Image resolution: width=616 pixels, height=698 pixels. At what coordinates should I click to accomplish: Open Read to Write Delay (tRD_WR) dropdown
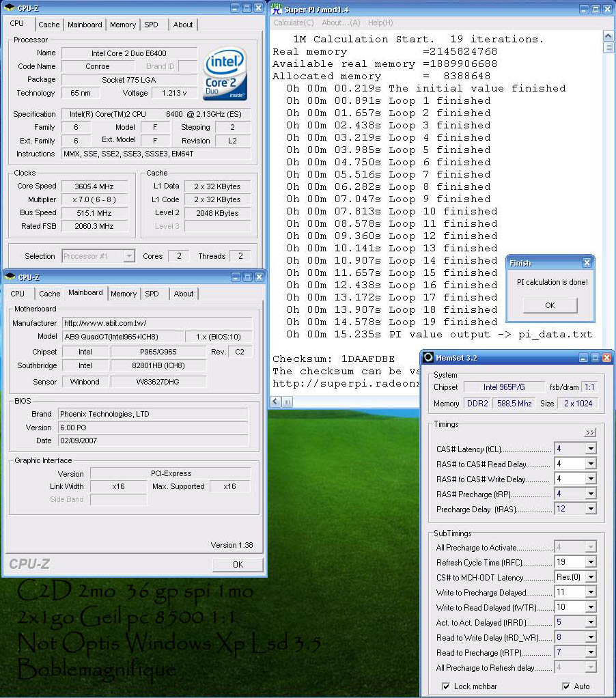tap(591, 637)
